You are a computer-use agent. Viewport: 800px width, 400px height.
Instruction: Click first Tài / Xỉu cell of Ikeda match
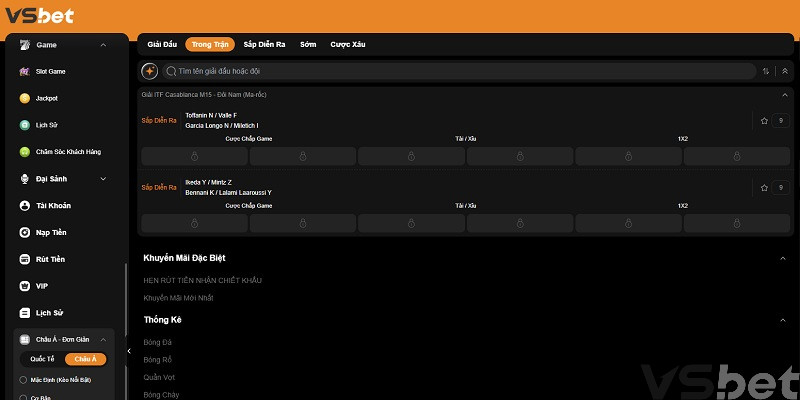point(411,223)
